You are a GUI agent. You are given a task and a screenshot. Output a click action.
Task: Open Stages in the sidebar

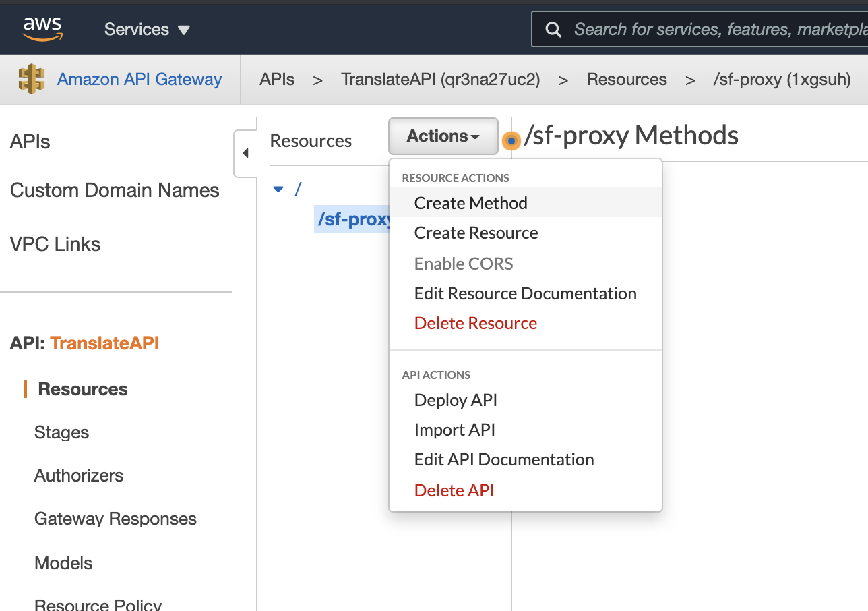pyautogui.click(x=61, y=432)
